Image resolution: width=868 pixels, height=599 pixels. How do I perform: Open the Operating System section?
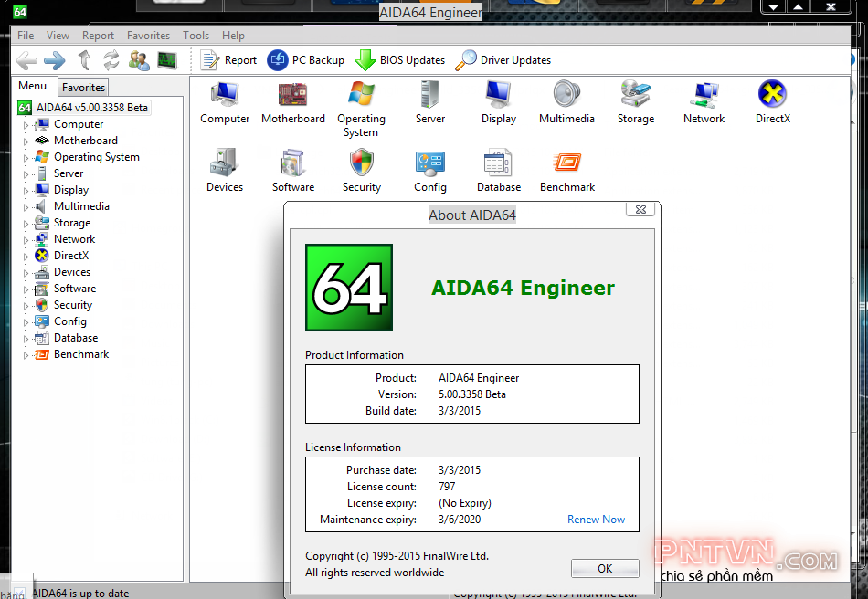(x=361, y=102)
